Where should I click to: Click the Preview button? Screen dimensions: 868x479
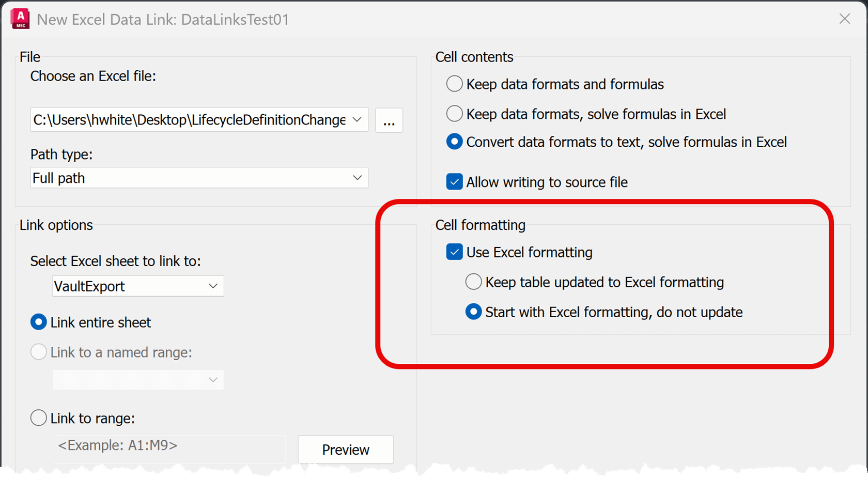346,450
